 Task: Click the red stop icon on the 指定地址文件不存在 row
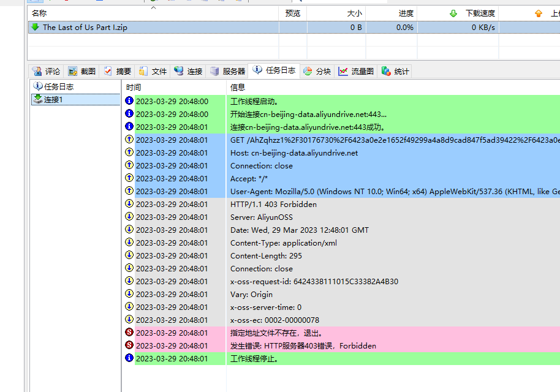tap(129, 332)
